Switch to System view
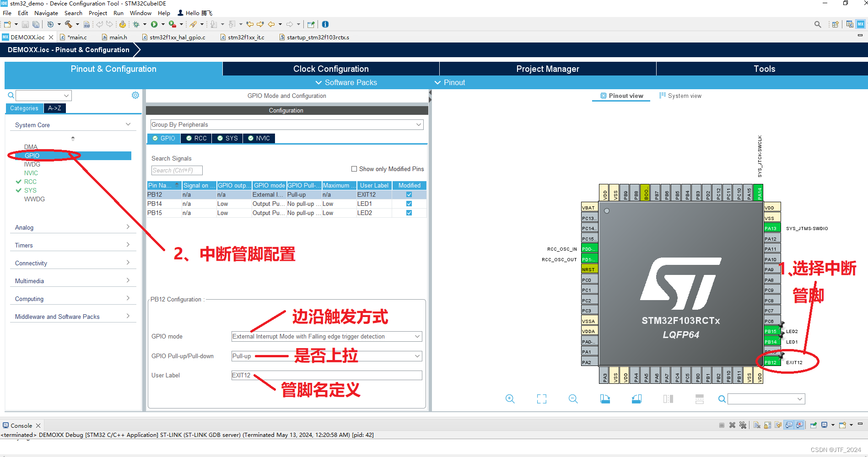Viewport: 868px width, 457px height. [680, 96]
